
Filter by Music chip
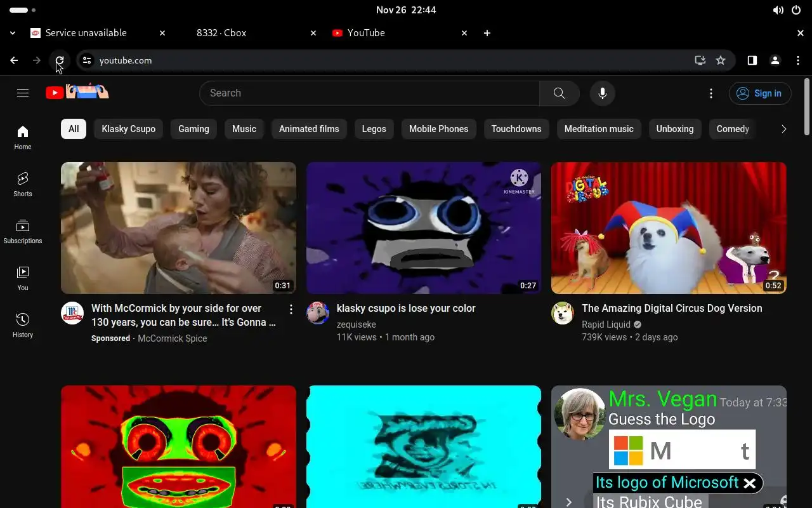point(244,129)
